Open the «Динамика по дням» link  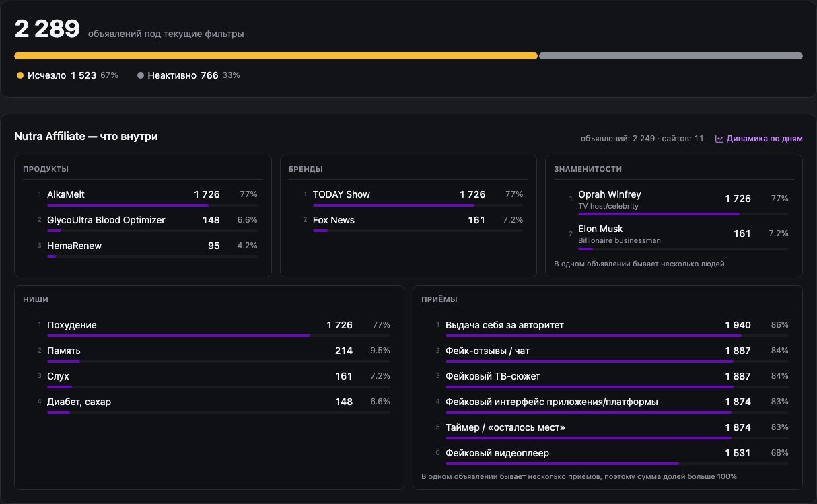758,139
